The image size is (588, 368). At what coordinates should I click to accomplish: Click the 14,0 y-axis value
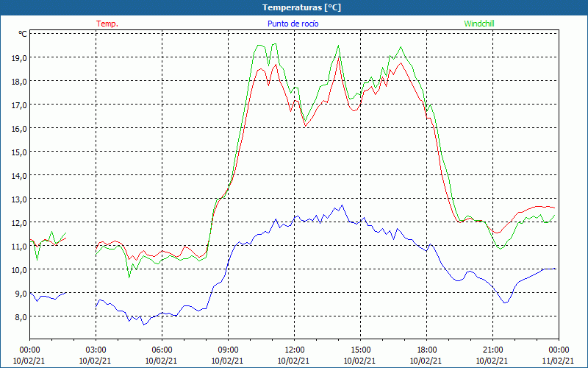click(x=19, y=175)
